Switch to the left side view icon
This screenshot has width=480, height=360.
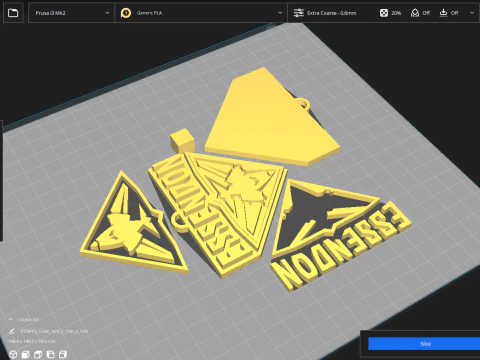tap(50, 354)
